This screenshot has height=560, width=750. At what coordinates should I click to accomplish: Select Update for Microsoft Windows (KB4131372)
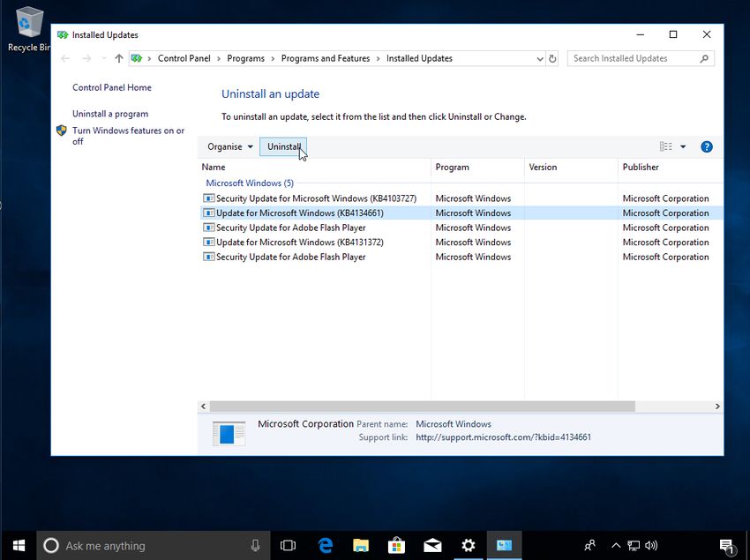[460, 242]
